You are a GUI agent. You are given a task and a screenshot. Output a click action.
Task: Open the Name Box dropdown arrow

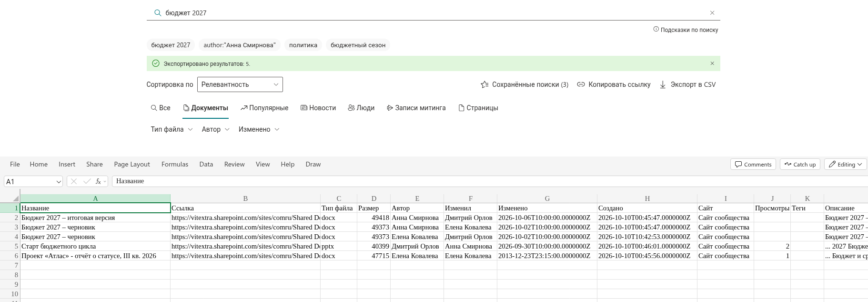coord(59,182)
